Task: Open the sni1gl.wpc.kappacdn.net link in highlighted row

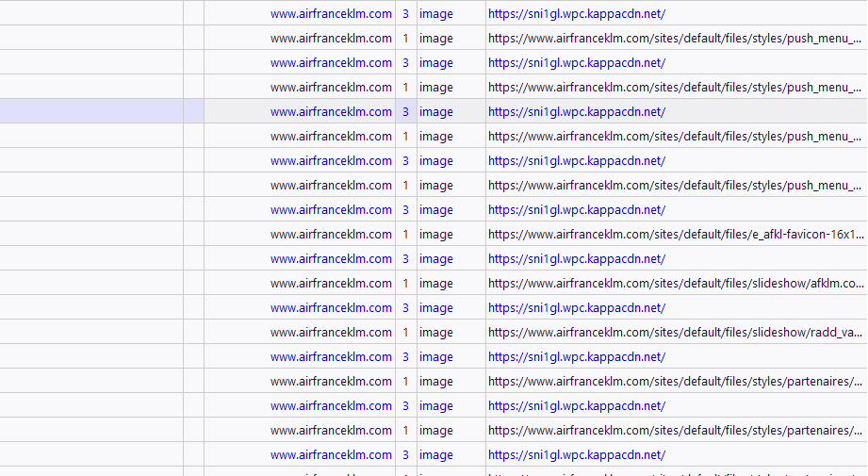Action: click(577, 112)
